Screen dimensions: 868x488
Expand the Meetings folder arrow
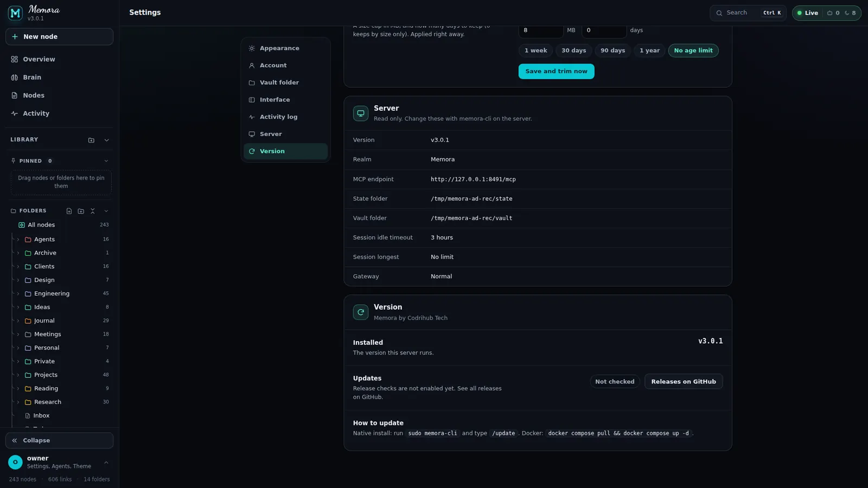[x=18, y=334]
